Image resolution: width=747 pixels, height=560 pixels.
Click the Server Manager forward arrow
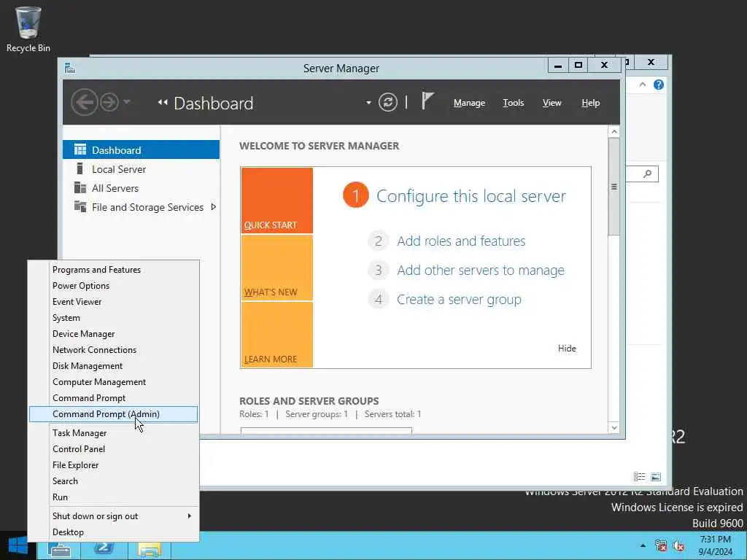point(109,102)
